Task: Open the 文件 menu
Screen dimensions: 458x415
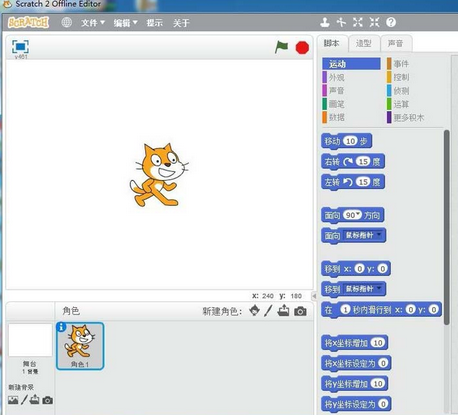Action: (x=93, y=23)
